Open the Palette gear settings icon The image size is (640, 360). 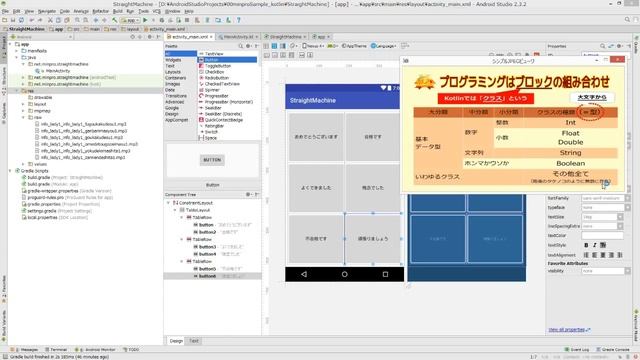coord(248,46)
